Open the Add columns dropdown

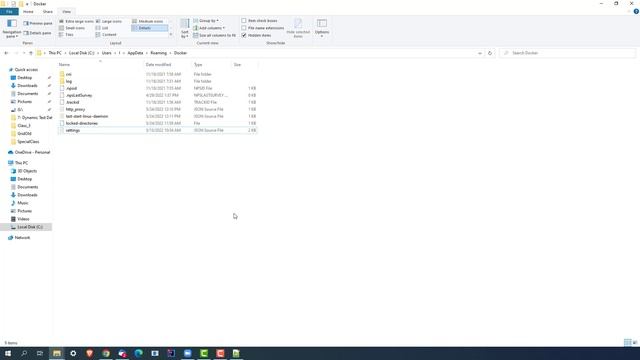click(x=209, y=28)
